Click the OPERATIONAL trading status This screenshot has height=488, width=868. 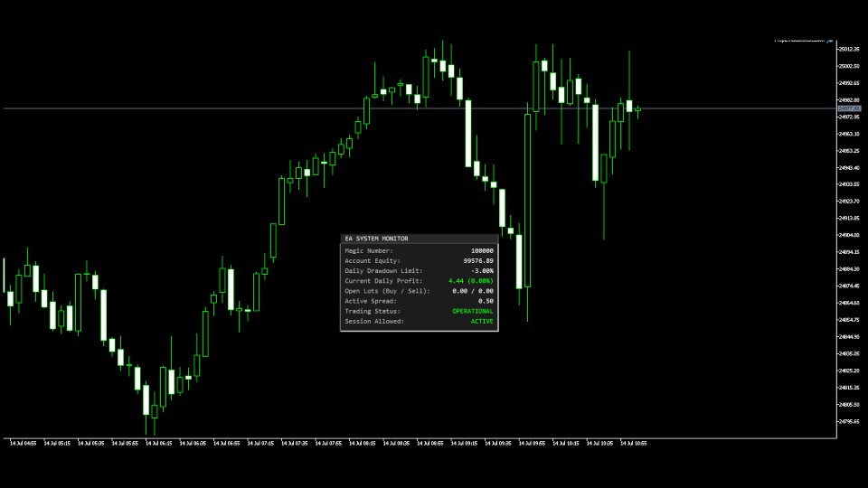(472, 311)
